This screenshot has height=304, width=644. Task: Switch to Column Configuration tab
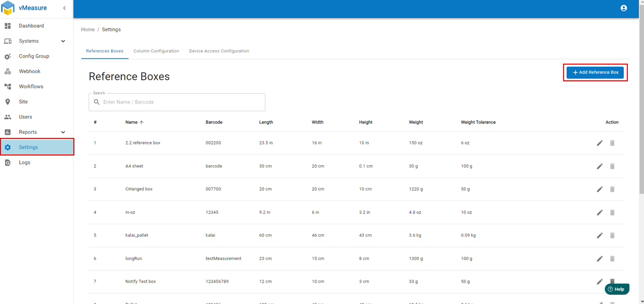coord(156,51)
